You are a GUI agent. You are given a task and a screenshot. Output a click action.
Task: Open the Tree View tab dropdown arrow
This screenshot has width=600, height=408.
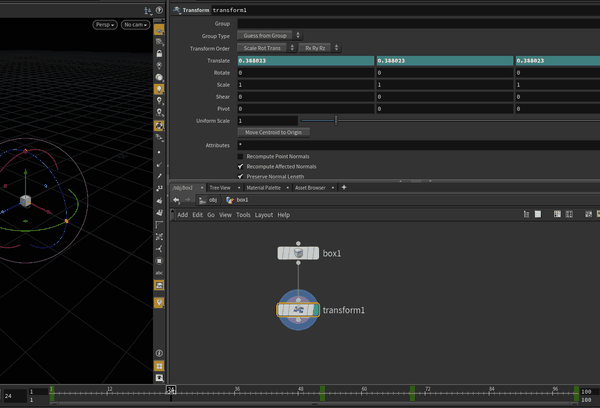(x=239, y=188)
